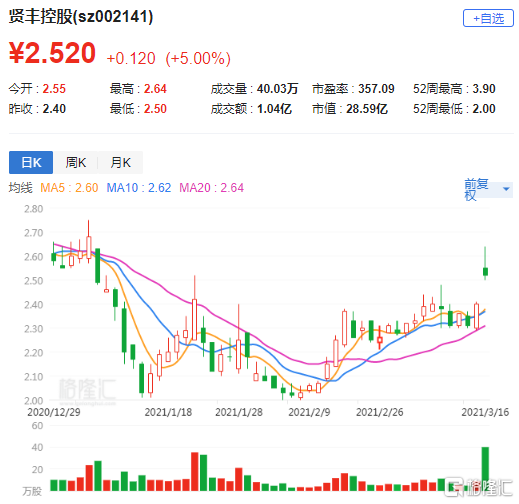Click the tallest green volume bar on 2021/3/16

point(485,469)
